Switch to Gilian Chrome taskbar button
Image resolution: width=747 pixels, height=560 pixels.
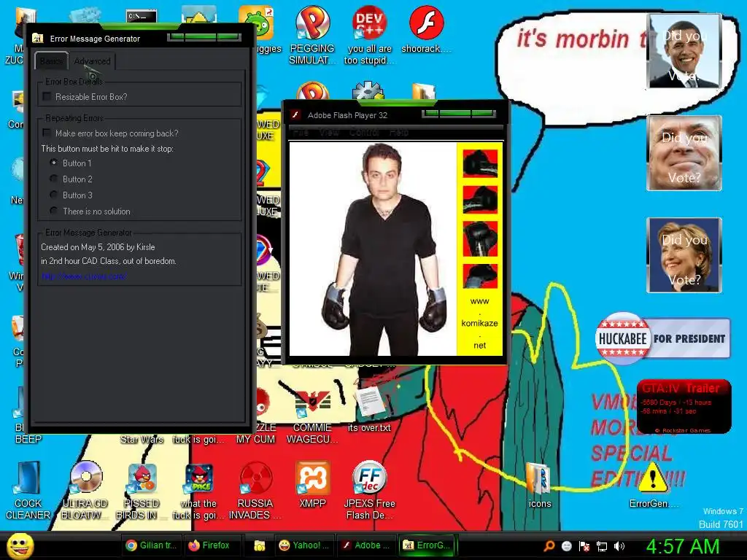[x=151, y=545]
